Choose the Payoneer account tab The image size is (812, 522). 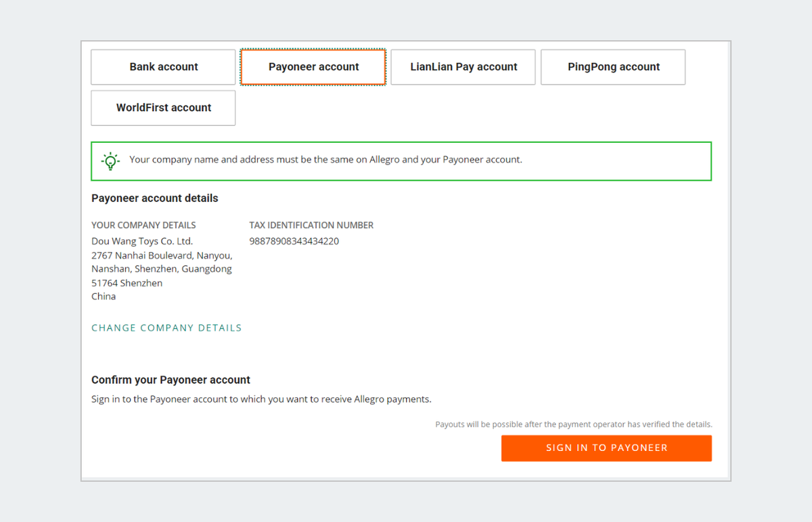tap(313, 67)
